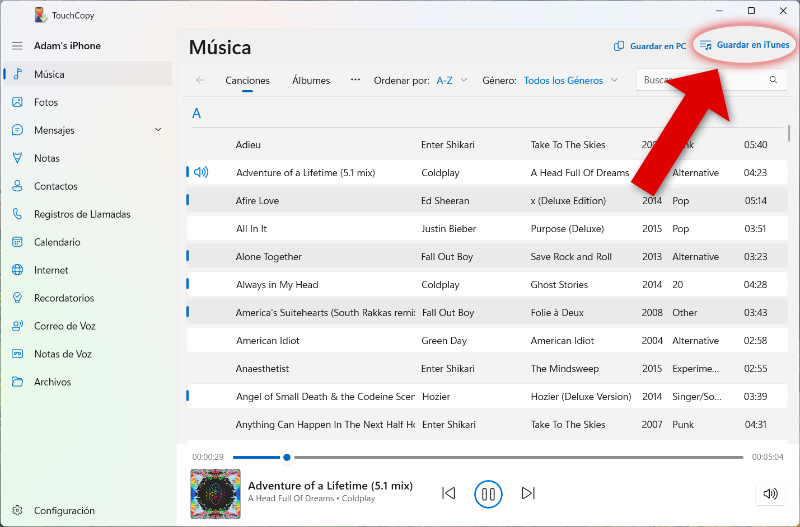Open Correo de Voz section

tap(62, 326)
